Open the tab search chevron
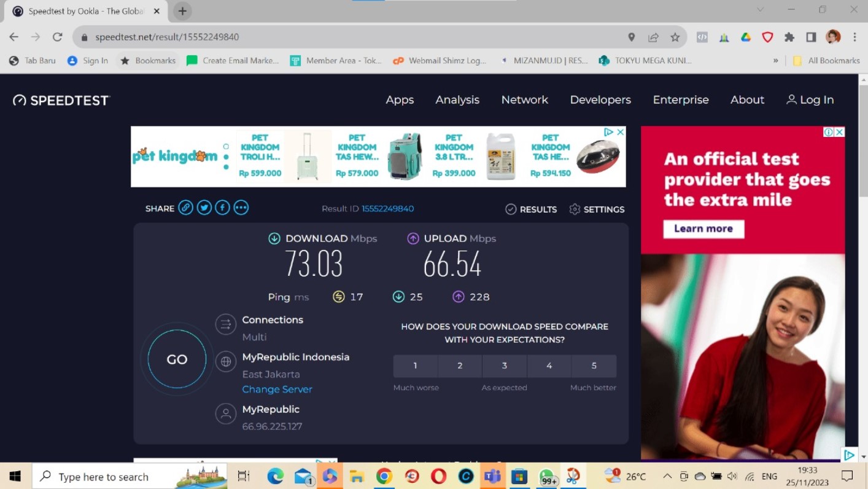The height and width of the screenshot is (489, 868). coord(761,10)
